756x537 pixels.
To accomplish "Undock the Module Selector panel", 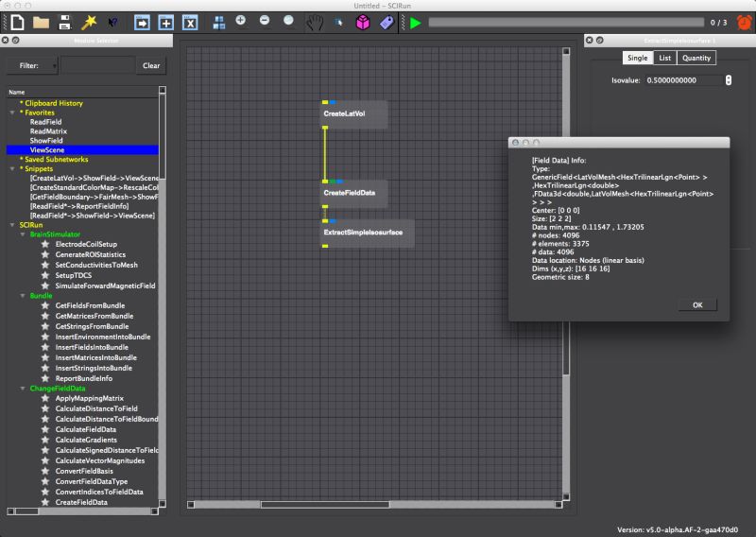I will [15, 40].
